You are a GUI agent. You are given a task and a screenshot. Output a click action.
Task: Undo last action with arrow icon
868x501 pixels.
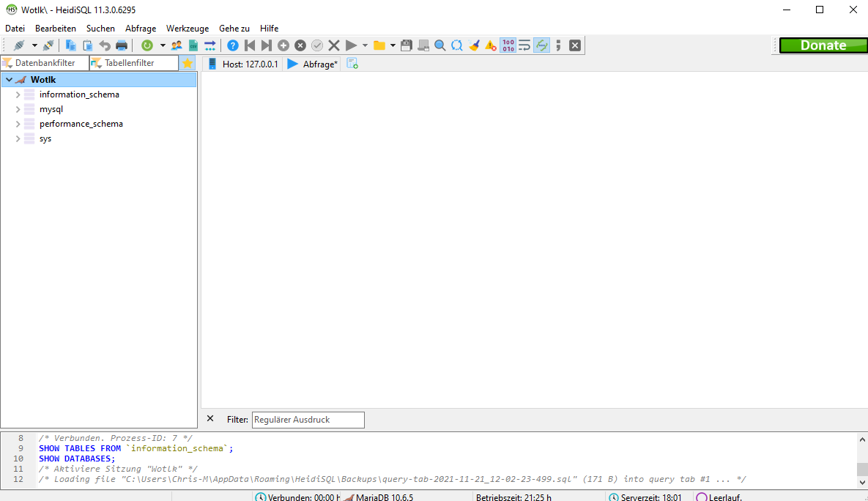point(105,45)
